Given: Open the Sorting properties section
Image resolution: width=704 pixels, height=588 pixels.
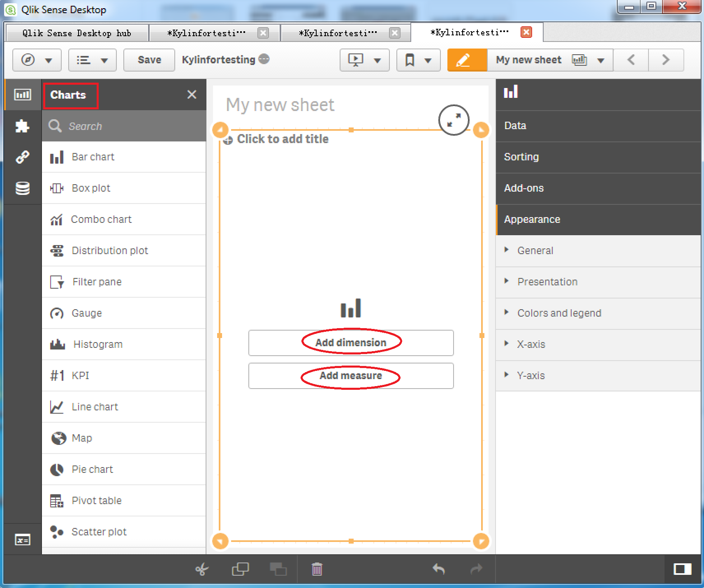Looking at the screenshot, I should [x=521, y=157].
